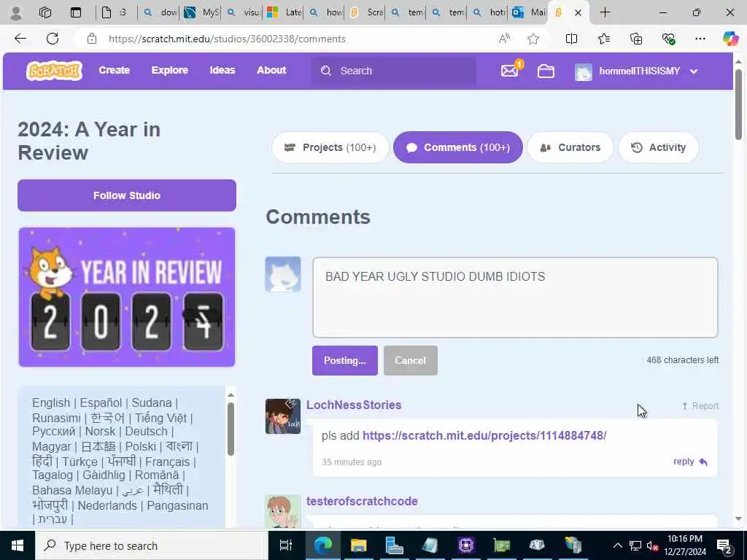Open the testerofscratchcode username link
This screenshot has height=560, width=747.
362,501
